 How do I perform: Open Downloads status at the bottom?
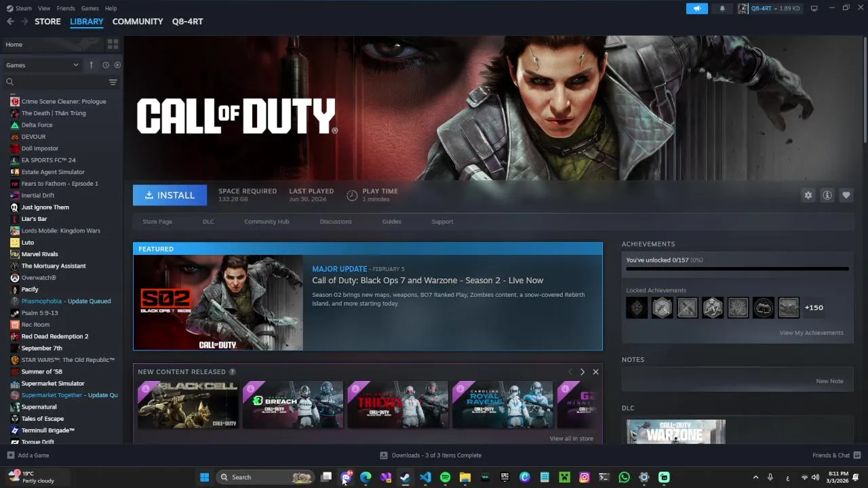tap(431, 455)
